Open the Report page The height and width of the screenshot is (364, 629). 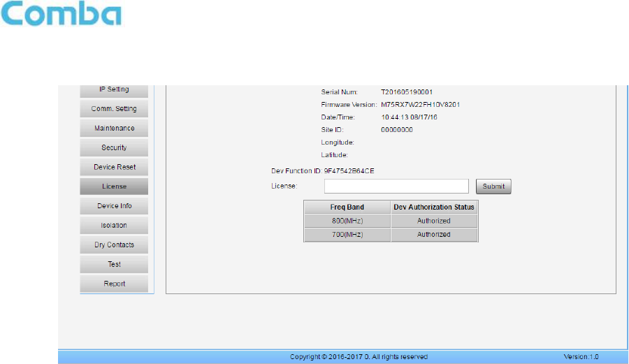click(x=114, y=284)
